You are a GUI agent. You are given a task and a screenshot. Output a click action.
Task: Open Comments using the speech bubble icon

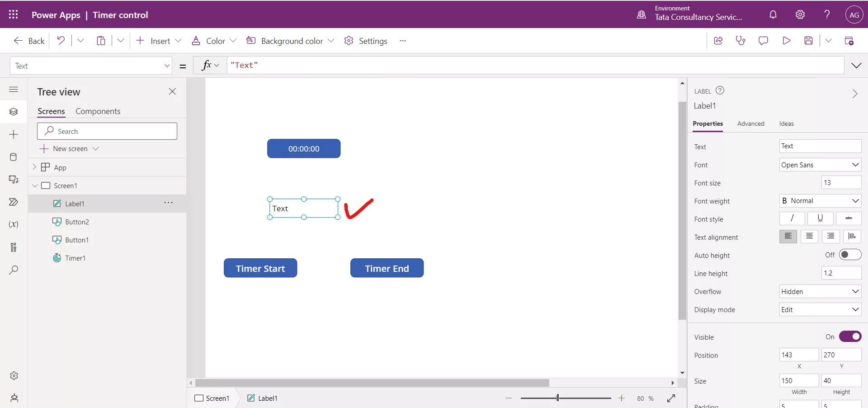(x=764, y=40)
